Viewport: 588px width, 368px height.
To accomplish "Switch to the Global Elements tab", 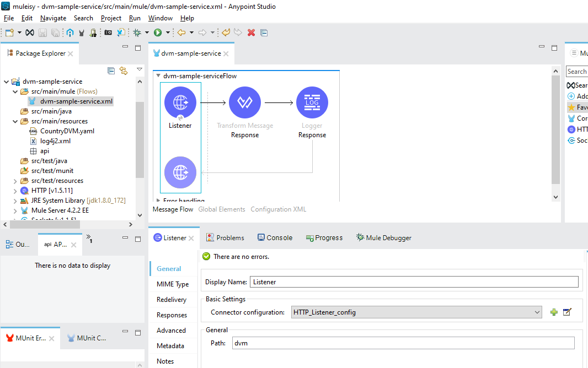I will point(222,209).
